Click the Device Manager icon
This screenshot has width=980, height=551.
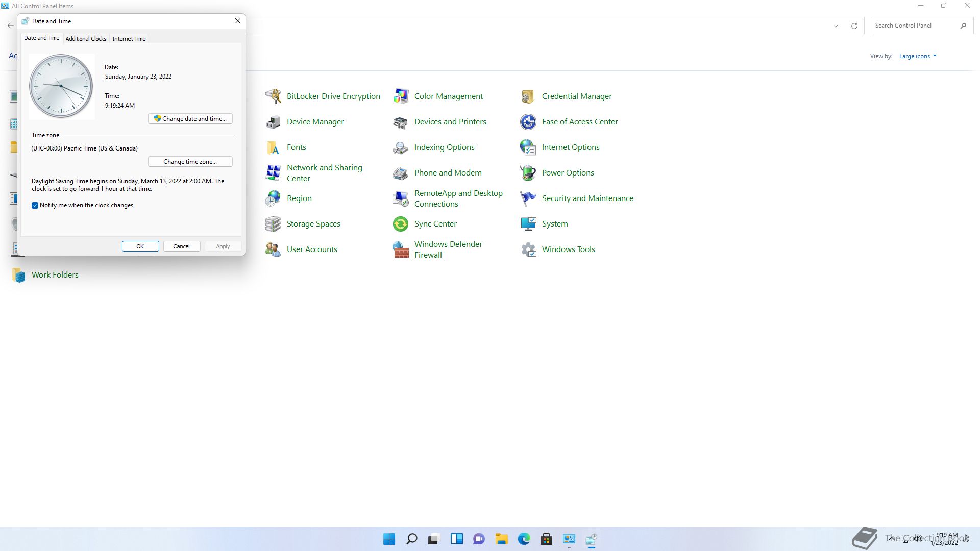pyautogui.click(x=273, y=121)
